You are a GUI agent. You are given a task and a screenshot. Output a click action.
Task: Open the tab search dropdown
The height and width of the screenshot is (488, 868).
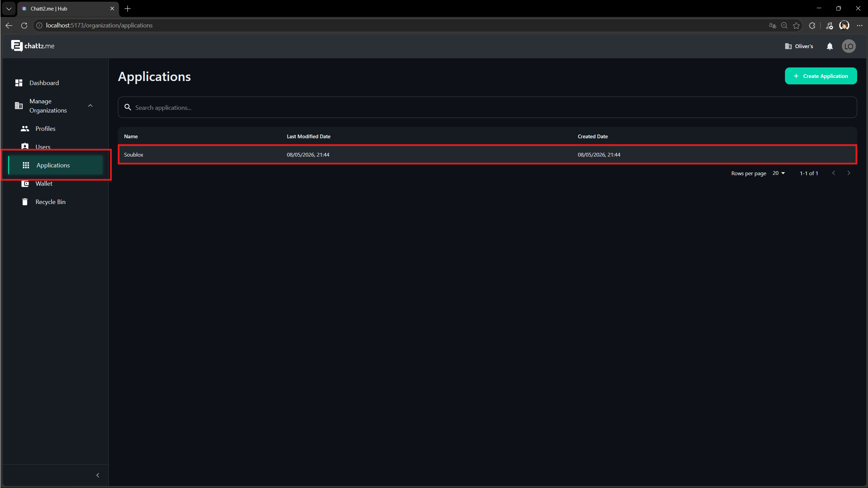point(9,9)
